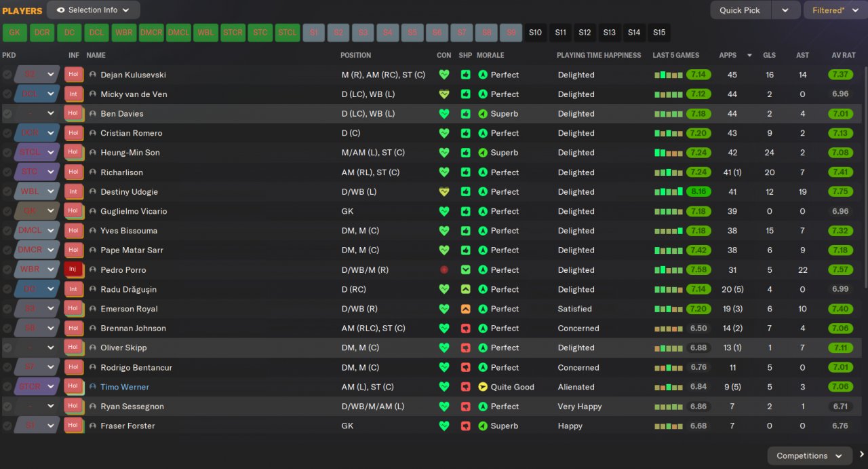Click Pedro Porro's red injured condition icon
This screenshot has width=868, height=469.
444,270
